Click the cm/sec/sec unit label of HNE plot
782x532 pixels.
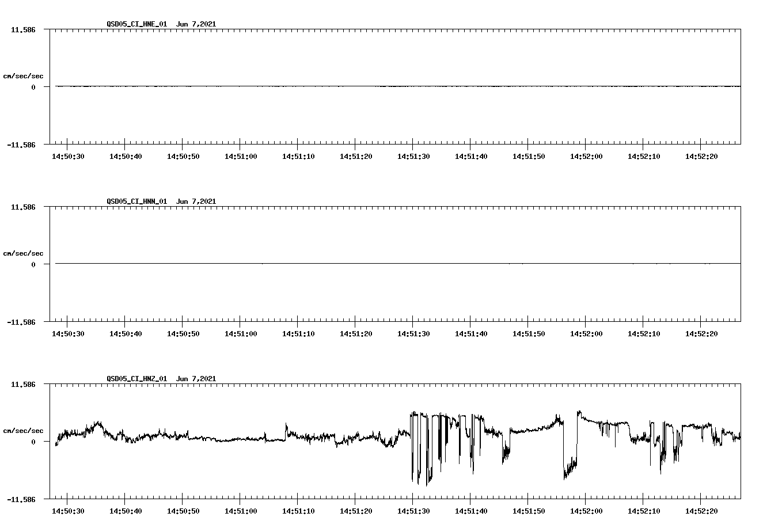(x=23, y=76)
